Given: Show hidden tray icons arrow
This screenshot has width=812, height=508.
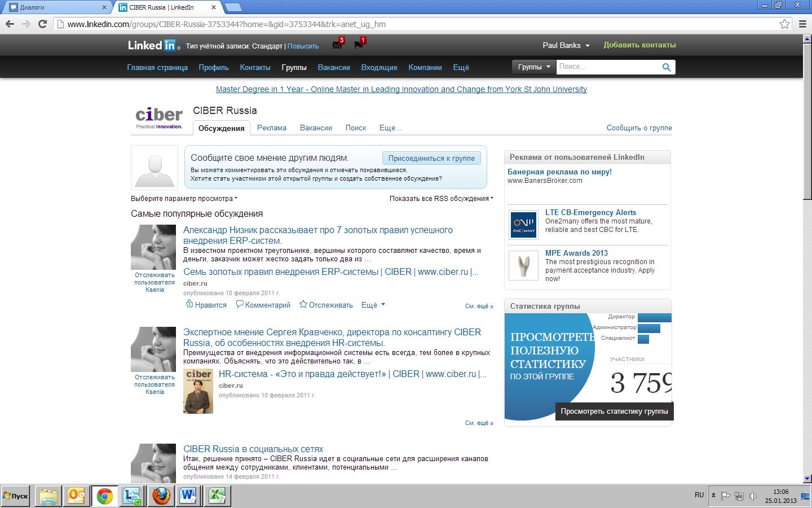Looking at the screenshot, I should click(x=713, y=496).
